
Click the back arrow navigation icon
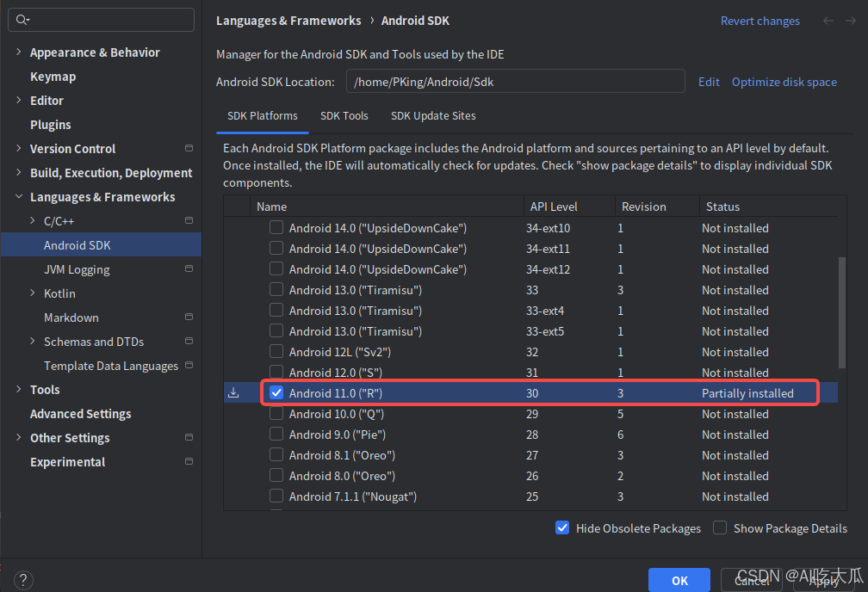point(828,21)
